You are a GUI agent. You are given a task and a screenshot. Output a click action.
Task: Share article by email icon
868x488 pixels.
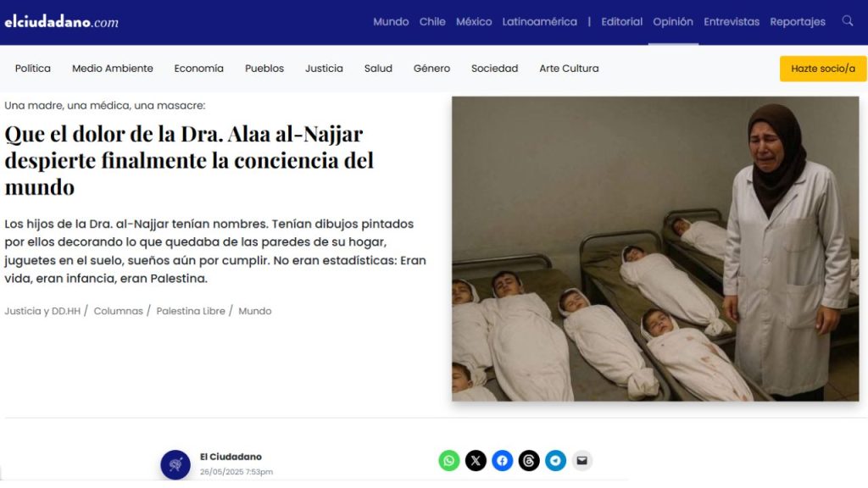tap(581, 460)
